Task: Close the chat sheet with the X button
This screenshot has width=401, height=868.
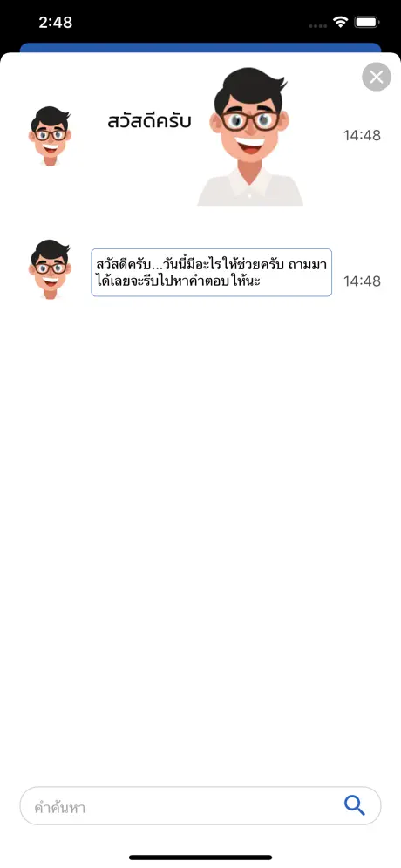Action: (x=376, y=77)
